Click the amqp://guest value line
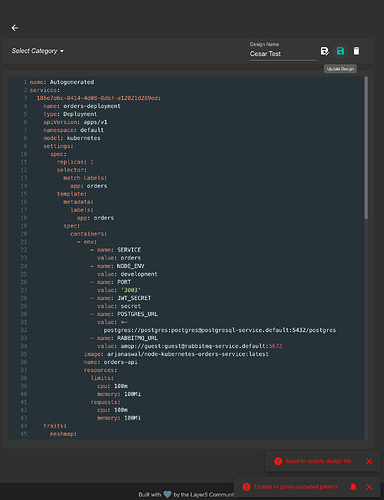The width and height of the screenshot is (384, 500). pyautogui.click(x=190, y=346)
